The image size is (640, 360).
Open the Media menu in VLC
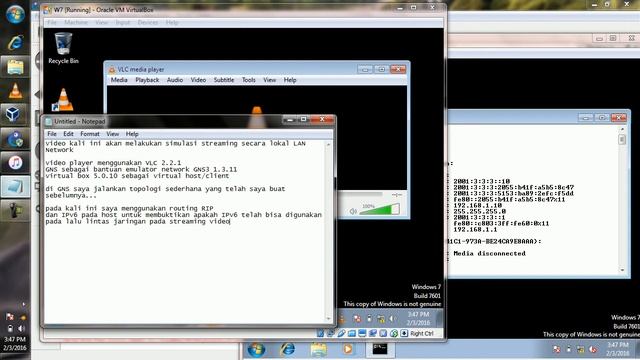tap(119, 80)
